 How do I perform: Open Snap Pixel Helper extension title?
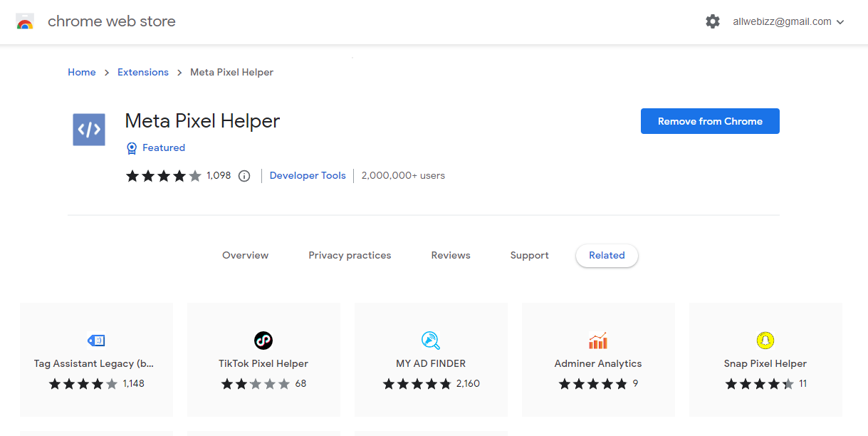765,363
